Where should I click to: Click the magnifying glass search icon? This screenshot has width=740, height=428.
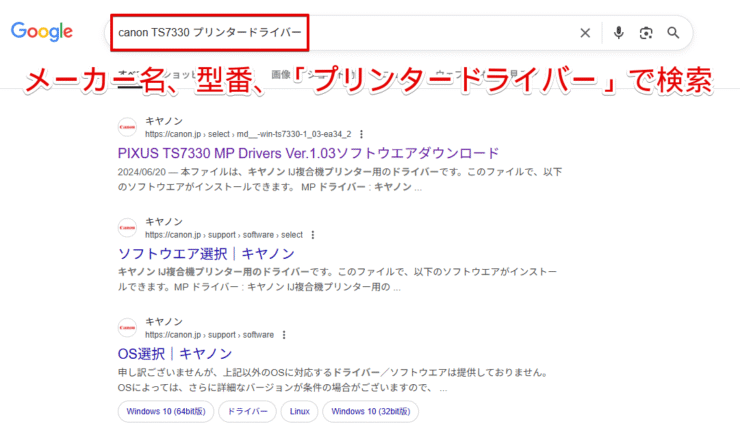[x=673, y=33]
